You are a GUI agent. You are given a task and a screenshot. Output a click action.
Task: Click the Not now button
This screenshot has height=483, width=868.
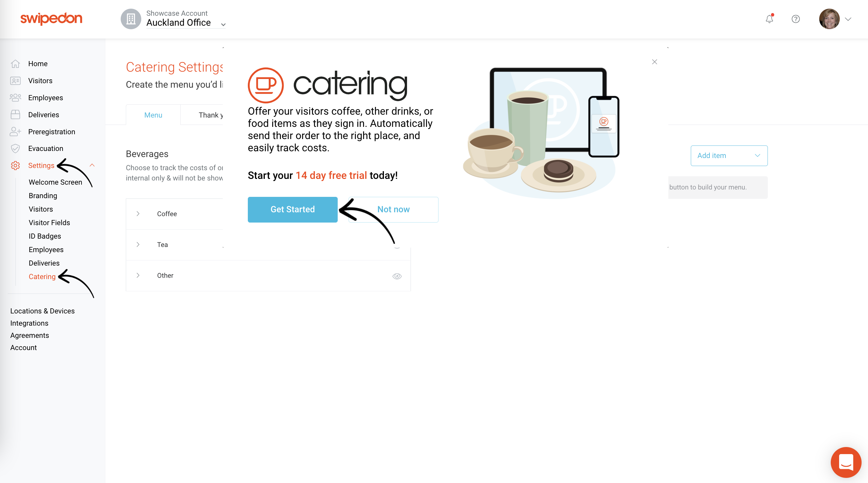click(393, 209)
